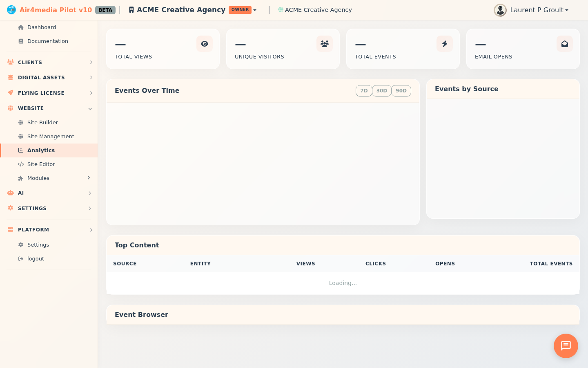Switch chart range to 30D
Image resolution: width=588 pixels, height=368 pixels.
coord(381,91)
